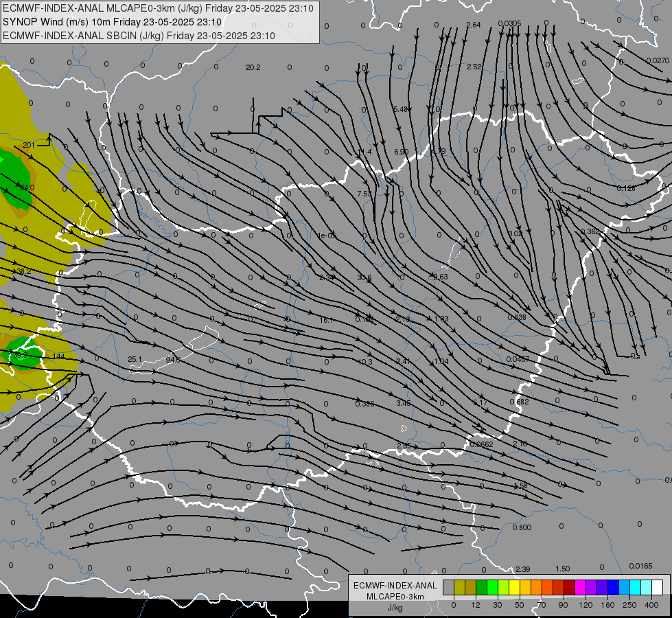The height and width of the screenshot is (618, 672).
Task: Click the map value 20.2
Action: coord(253,67)
